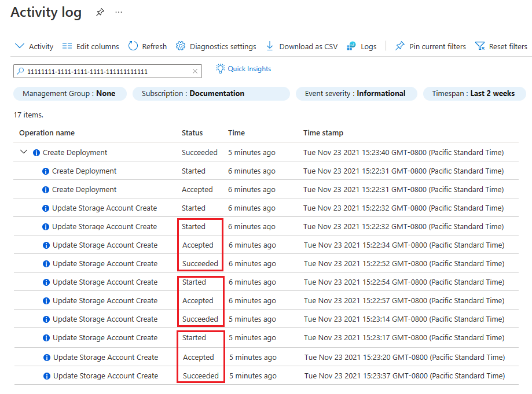
Task: Sort the table by the Status column header
Action: [192, 132]
